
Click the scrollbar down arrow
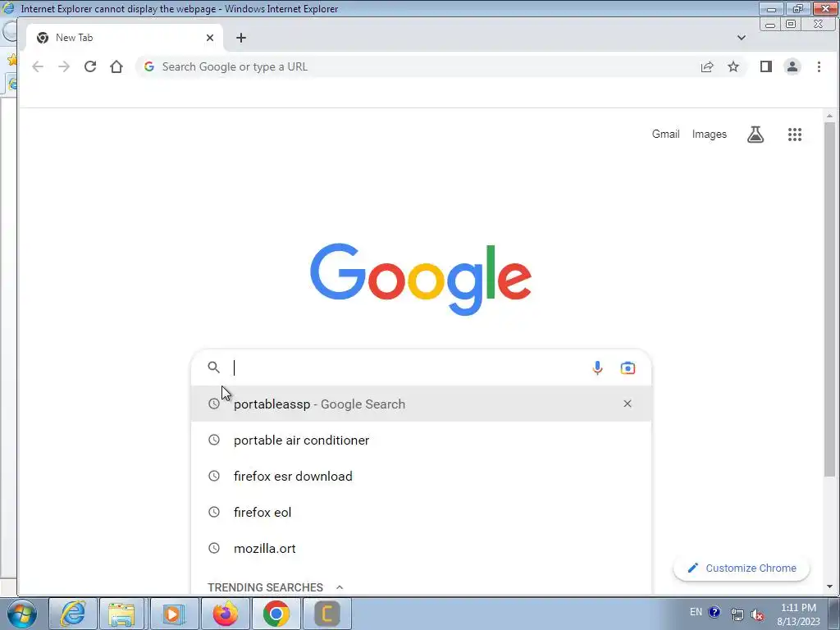[829, 587]
